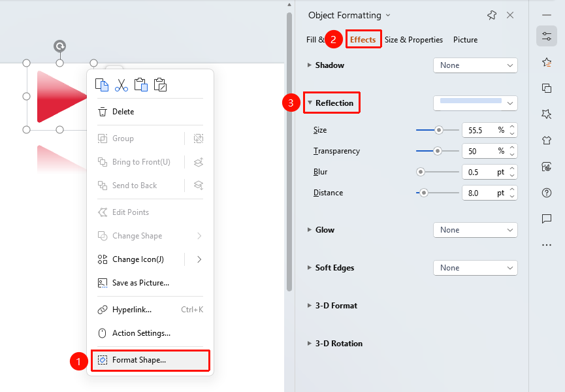565x392 pixels.
Task: Expand the Shadow section
Action: 310,65
